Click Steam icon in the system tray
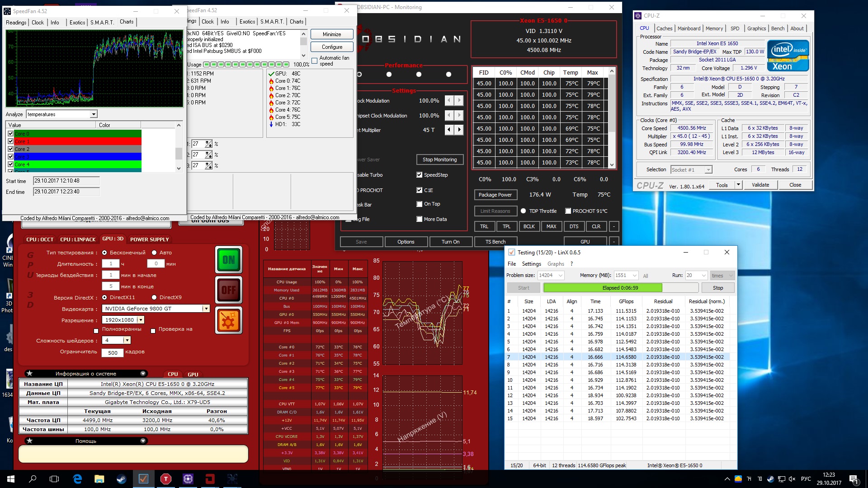 coord(770,479)
